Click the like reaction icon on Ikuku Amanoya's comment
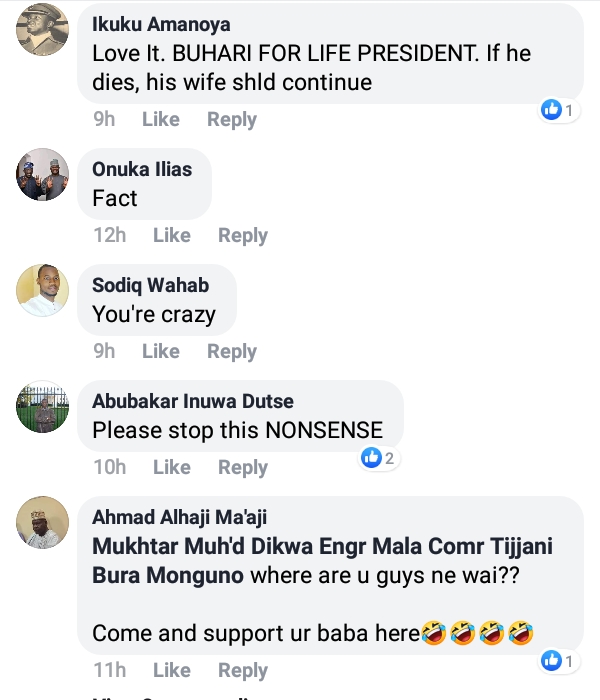This screenshot has height=700, width=600. pos(551,110)
